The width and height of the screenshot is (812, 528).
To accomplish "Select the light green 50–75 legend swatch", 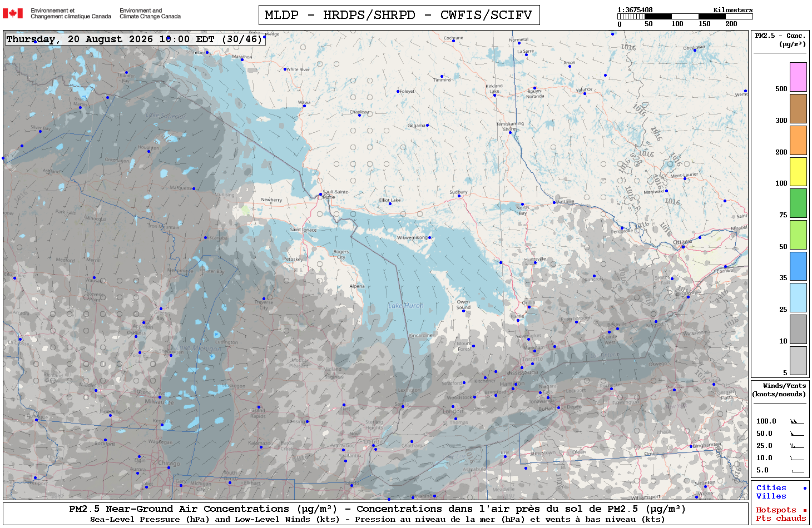I will (x=798, y=235).
